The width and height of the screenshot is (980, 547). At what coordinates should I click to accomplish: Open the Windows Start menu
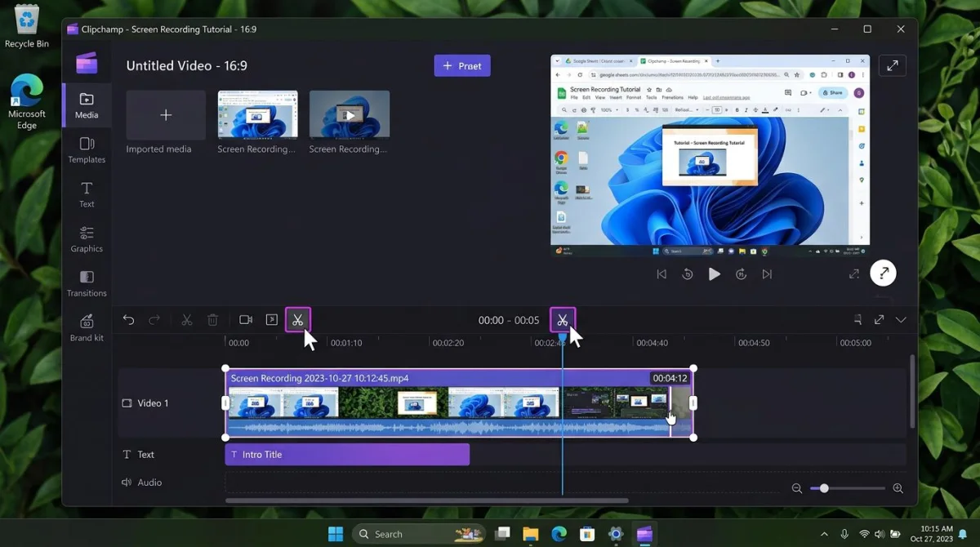(336, 534)
